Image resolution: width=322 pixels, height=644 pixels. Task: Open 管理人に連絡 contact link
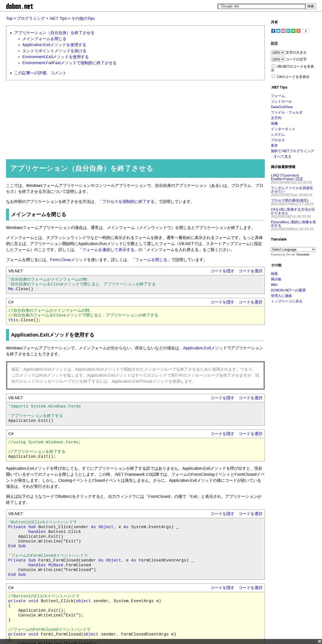pyautogui.click(x=281, y=296)
